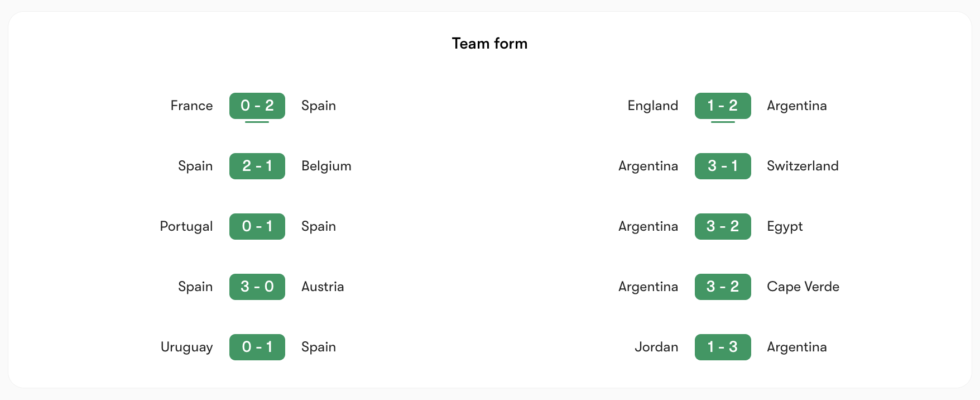980x400 pixels.
Task: Click the France team name
Action: (x=191, y=106)
